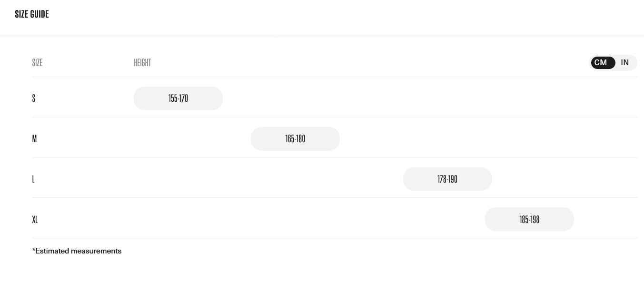Select the XL size label

(x=35, y=219)
